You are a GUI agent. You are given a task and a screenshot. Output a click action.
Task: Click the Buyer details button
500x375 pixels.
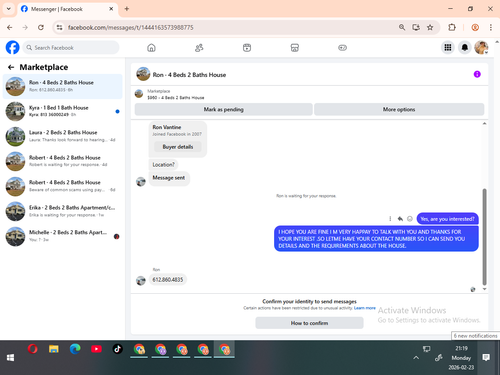tap(178, 147)
